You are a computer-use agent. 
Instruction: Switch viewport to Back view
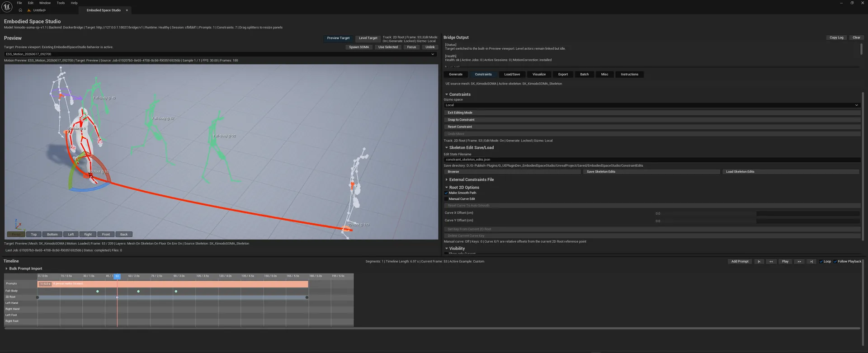124,235
